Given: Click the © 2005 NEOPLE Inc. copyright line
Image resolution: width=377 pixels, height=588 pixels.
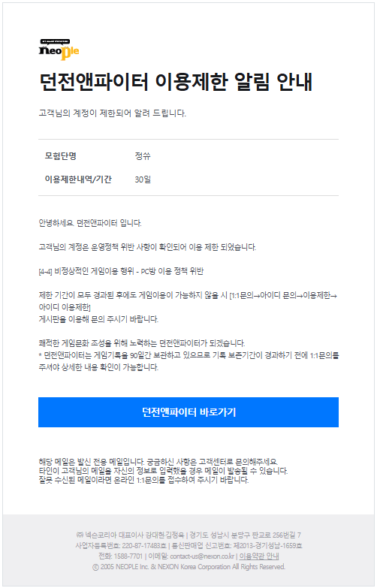Looking at the screenshot, I should [188, 567].
